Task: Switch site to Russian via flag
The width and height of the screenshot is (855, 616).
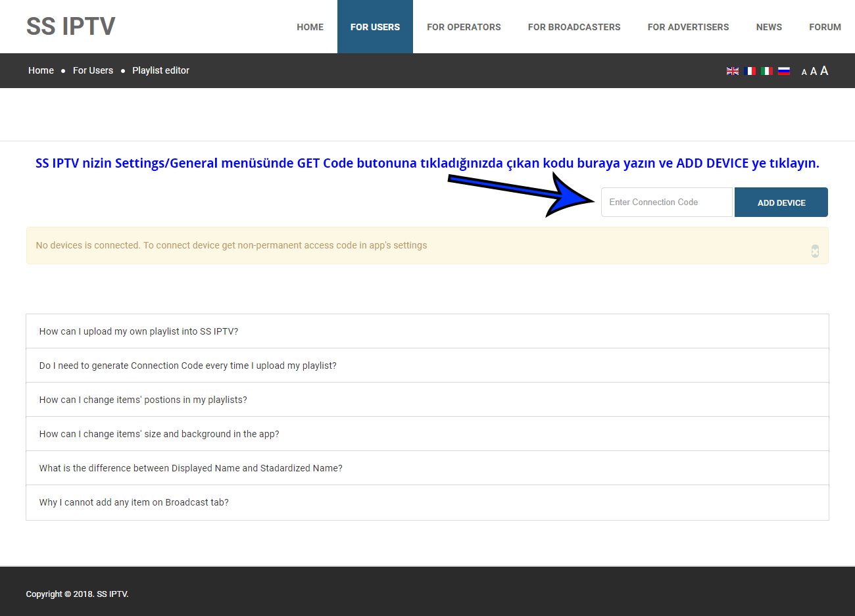Action: pyautogui.click(x=784, y=71)
